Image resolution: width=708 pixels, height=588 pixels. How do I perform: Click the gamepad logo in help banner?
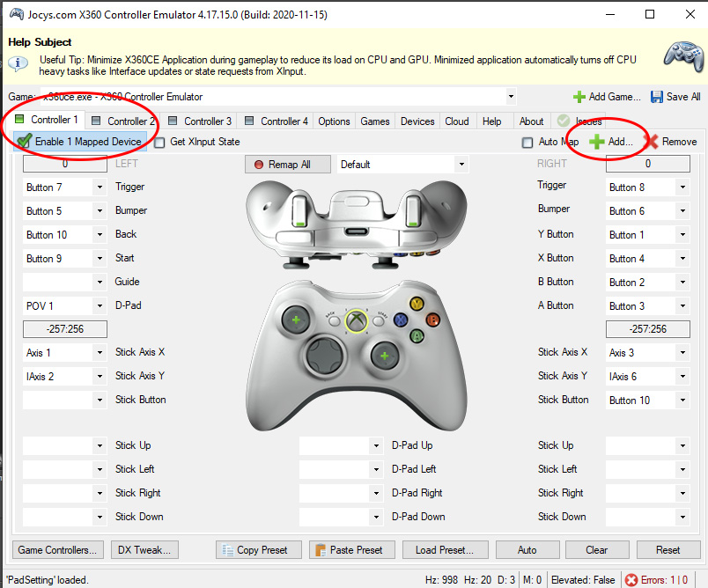pos(683,56)
